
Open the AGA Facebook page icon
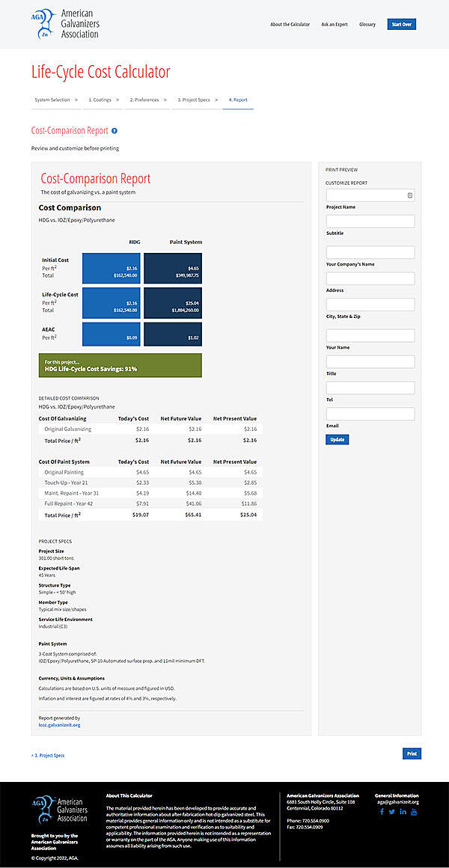pyautogui.click(x=382, y=812)
